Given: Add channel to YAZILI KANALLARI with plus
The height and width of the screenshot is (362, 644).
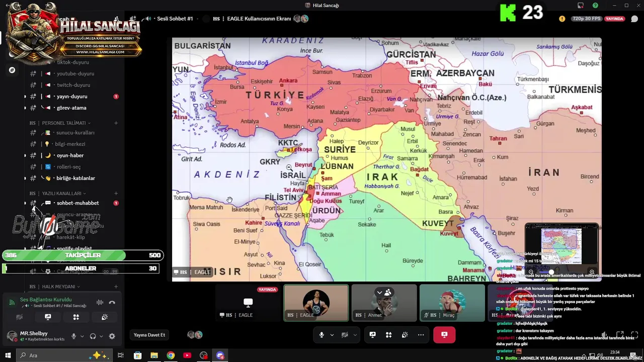Looking at the screenshot, I should tap(116, 193).
